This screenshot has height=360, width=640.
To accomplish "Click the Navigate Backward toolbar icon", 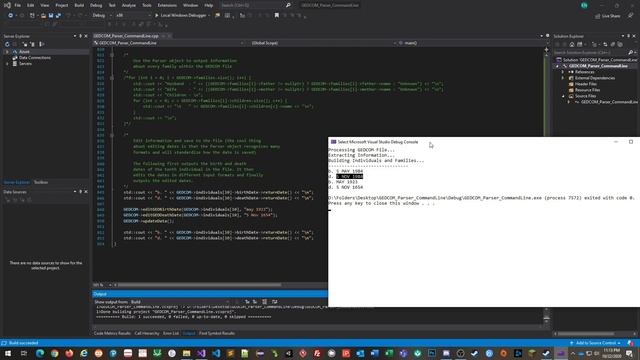I will [10, 16].
